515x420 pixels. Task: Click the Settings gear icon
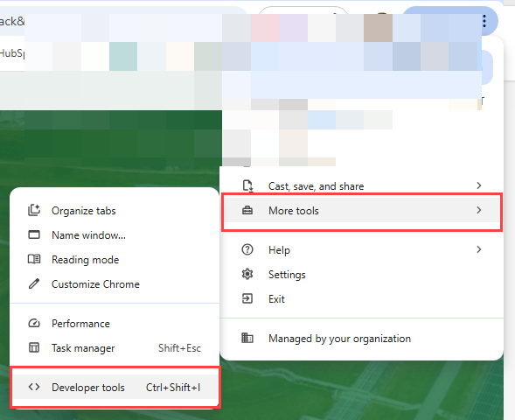coord(247,274)
